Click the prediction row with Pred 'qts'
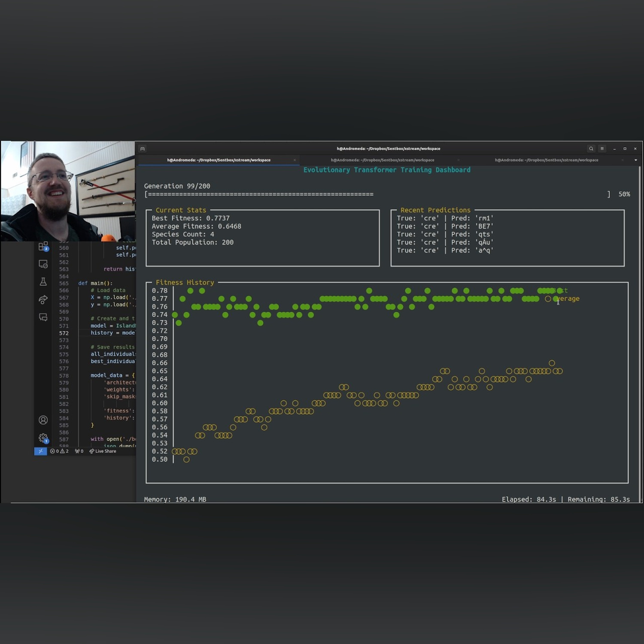Viewport: 644px width, 644px height. (445, 234)
